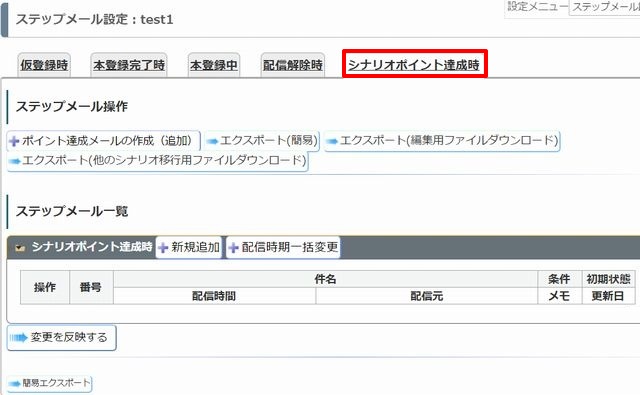The height and width of the screenshot is (395, 640).
Task: Click the 初期状態 column header
Action: pyautogui.click(x=608, y=279)
